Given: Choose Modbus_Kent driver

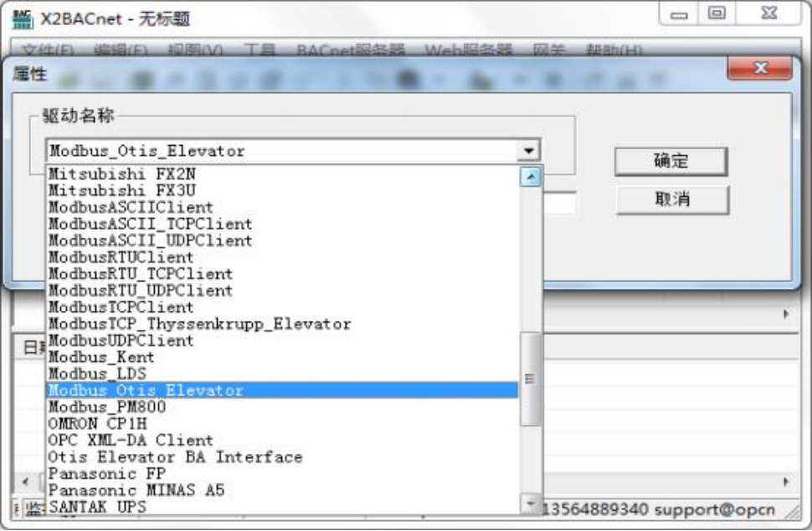Looking at the screenshot, I should 282,357.
